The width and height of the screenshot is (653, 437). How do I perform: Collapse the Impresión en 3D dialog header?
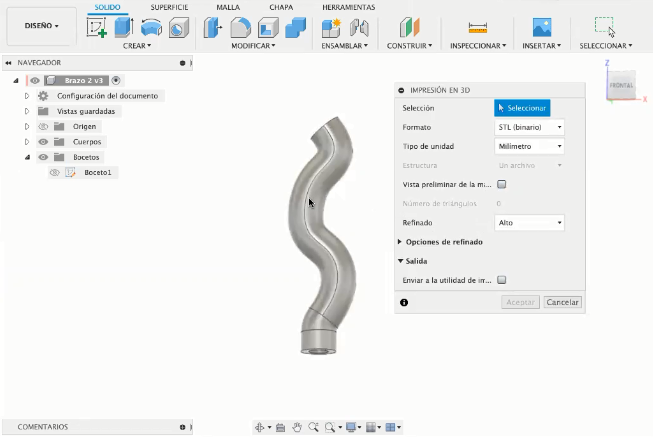[401, 90]
